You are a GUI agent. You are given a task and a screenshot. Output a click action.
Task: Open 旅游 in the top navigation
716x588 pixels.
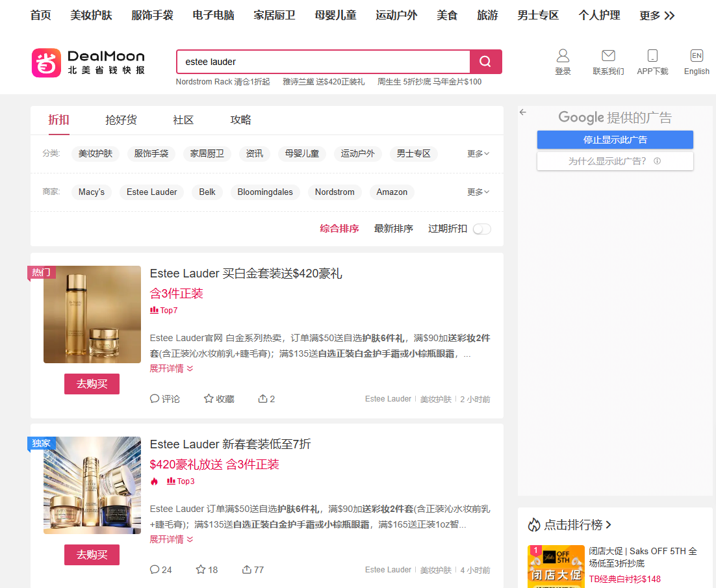[487, 16]
